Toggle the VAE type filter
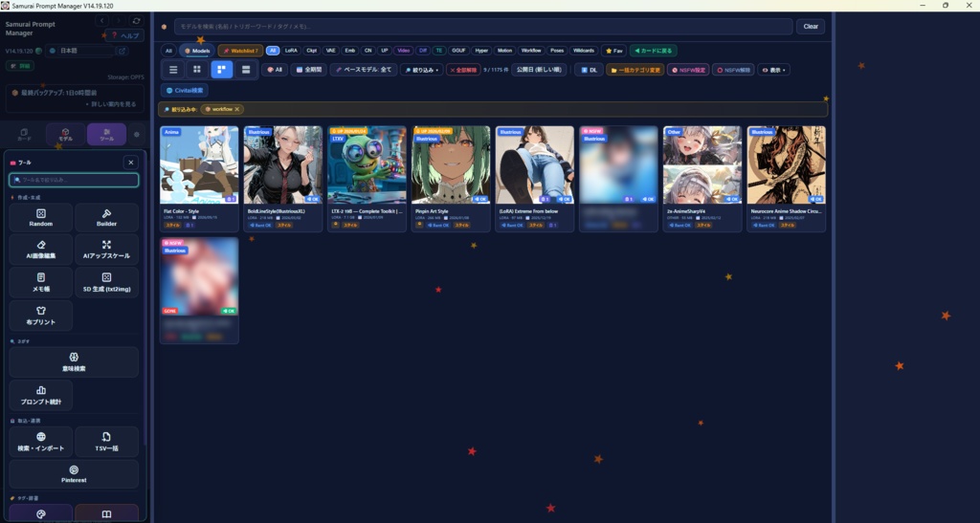The height and width of the screenshot is (523, 980). (330, 51)
